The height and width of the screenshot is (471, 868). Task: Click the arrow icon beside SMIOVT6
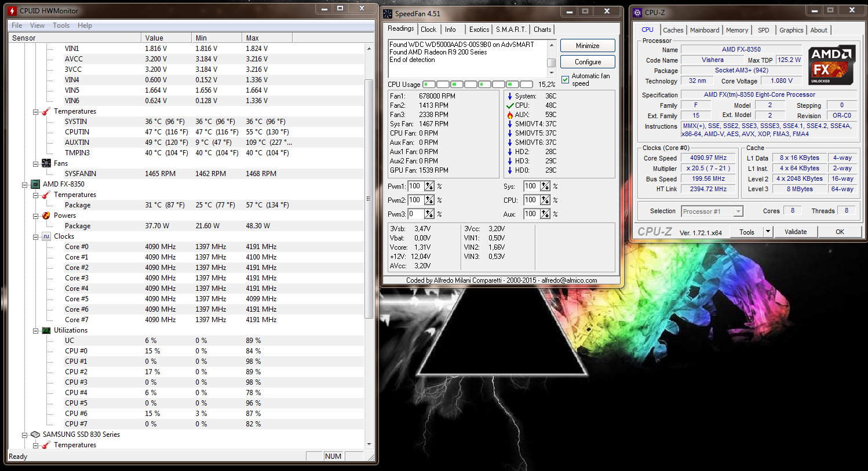tap(510, 143)
